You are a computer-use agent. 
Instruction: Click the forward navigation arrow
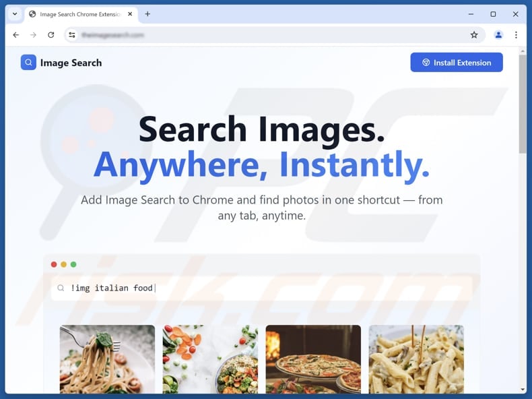[x=33, y=34]
